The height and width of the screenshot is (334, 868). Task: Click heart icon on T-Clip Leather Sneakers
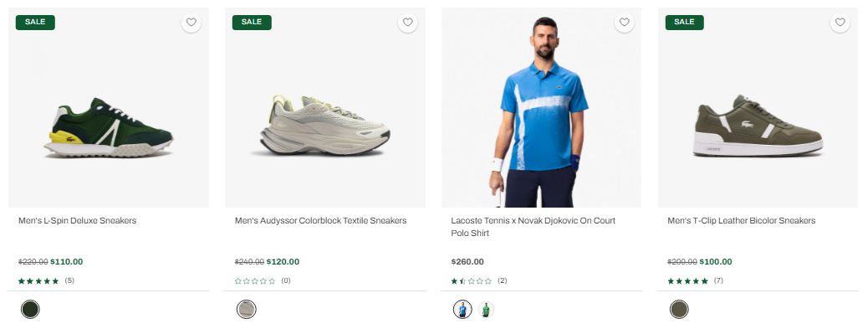[x=840, y=23]
